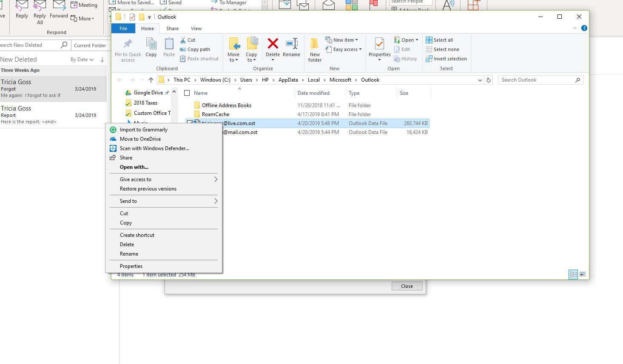Click Reply in Outlook ribbon
The width and height of the screenshot is (623, 364).
point(22,10)
